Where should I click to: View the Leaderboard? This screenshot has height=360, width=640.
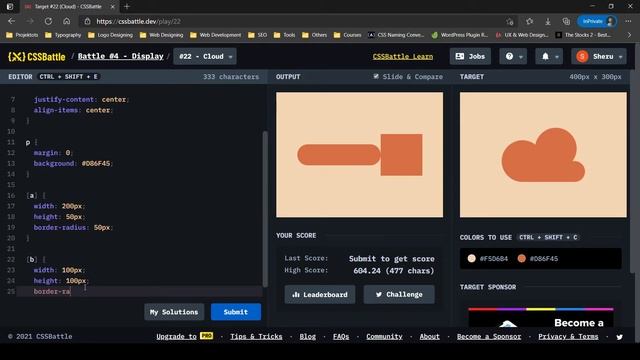point(320,294)
